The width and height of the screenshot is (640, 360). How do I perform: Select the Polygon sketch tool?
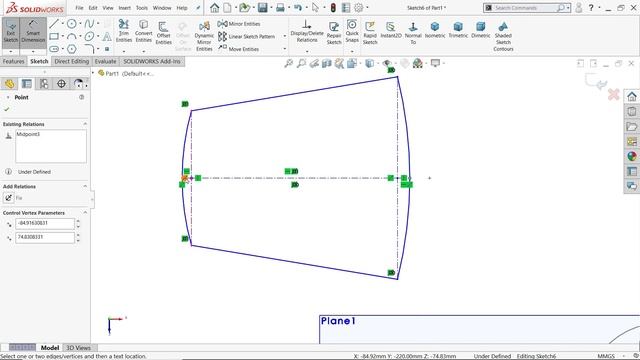(71, 49)
